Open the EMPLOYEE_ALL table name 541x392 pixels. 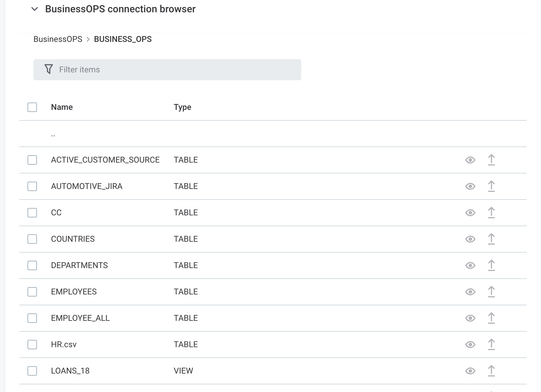[80, 318]
